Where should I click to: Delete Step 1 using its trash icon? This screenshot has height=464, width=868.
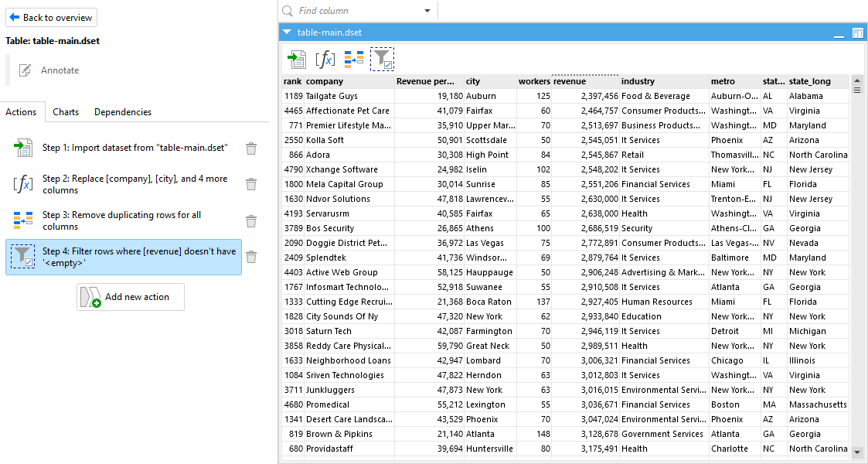tap(251, 148)
